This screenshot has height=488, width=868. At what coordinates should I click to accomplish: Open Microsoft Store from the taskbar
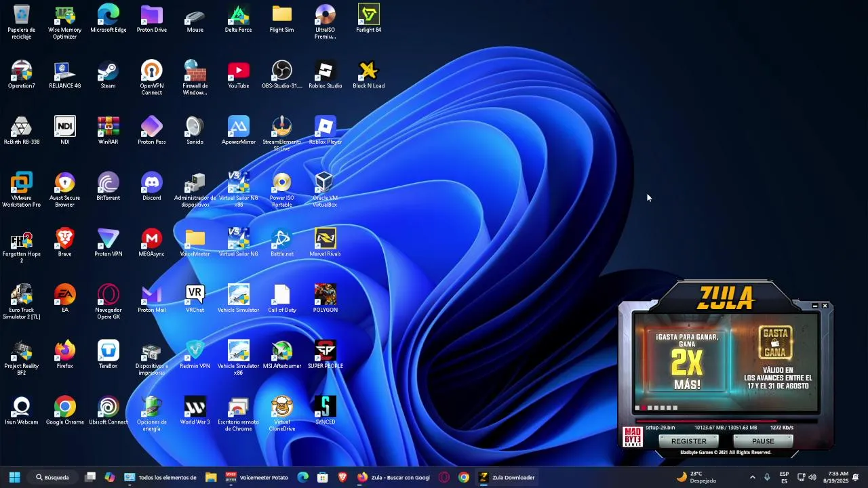323,477
